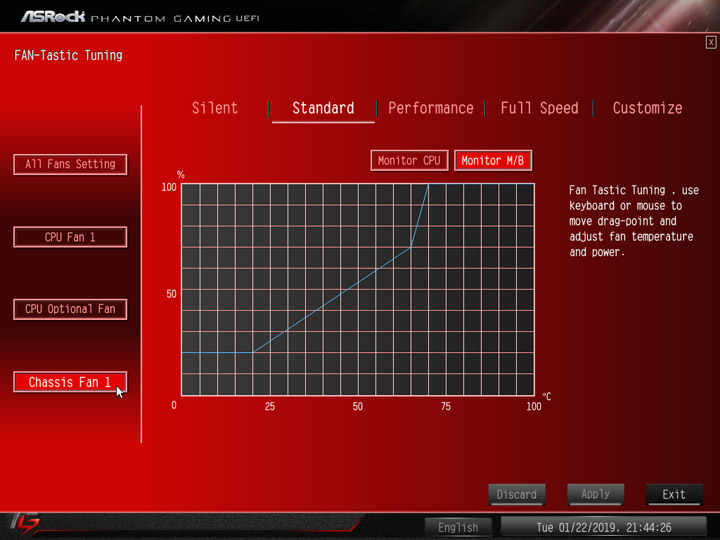Click the fan curve point where it steepens

[x=410, y=247]
